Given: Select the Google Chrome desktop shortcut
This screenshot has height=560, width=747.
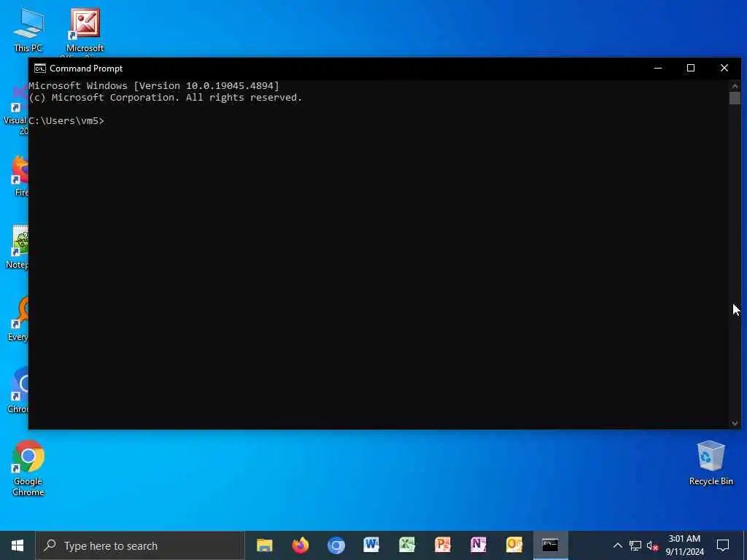Looking at the screenshot, I should point(28,468).
